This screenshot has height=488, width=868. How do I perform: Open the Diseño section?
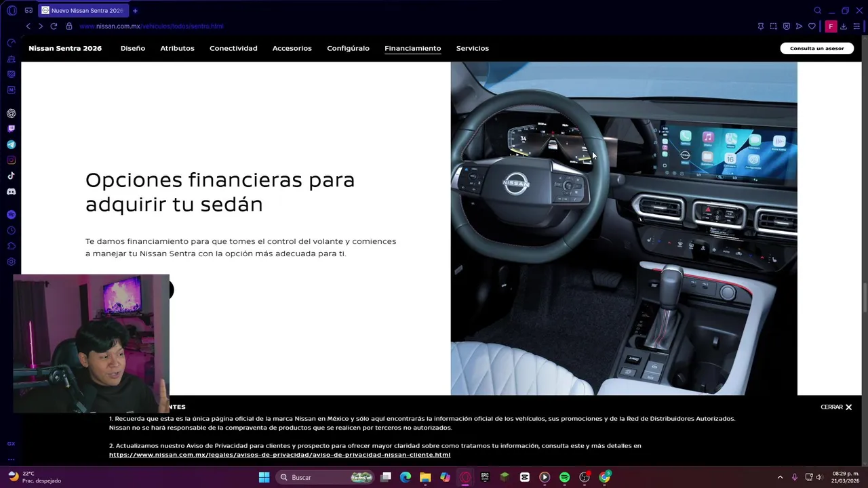coord(133,48)
